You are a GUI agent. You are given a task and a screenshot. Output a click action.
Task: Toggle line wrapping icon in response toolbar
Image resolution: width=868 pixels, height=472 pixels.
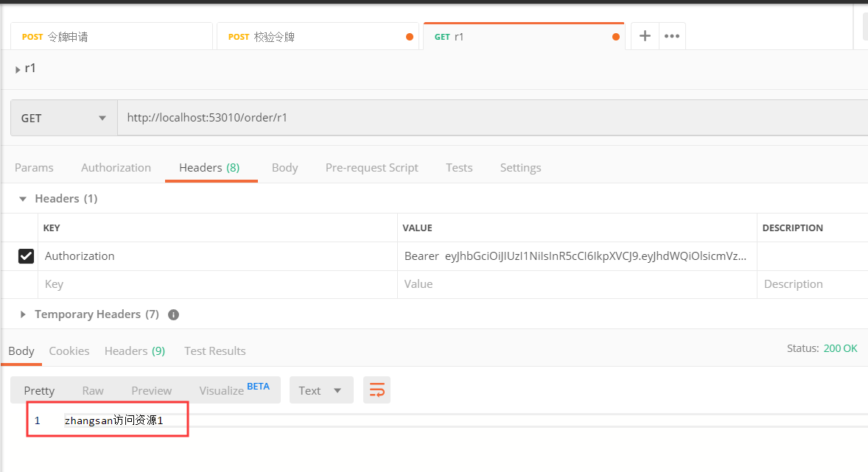point(377,390)
